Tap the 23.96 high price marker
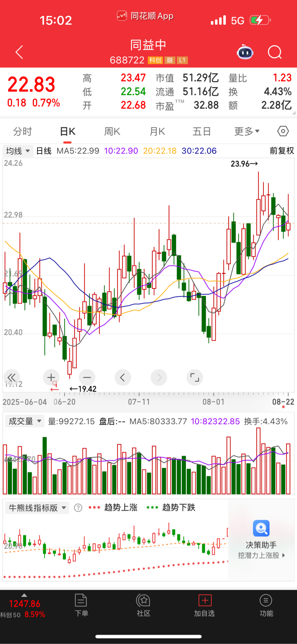Viewport: 297px width, 644px height. [x=244, y=164]
